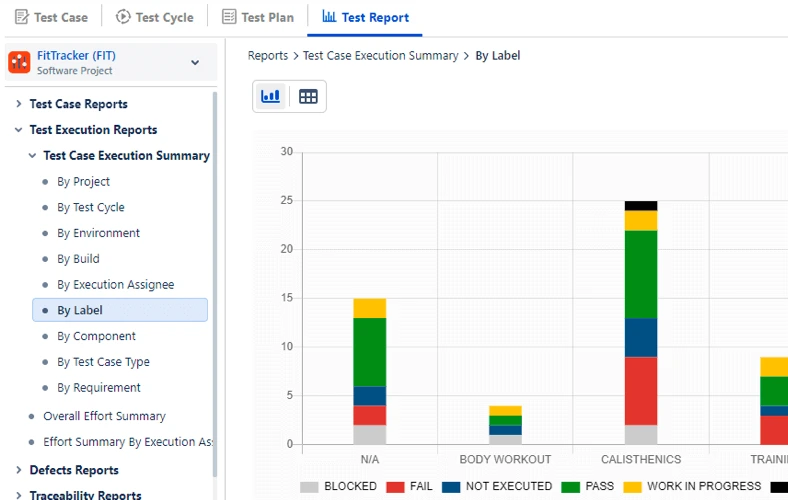
Task: Click the Test Cycle play icon
Action: 123,17
